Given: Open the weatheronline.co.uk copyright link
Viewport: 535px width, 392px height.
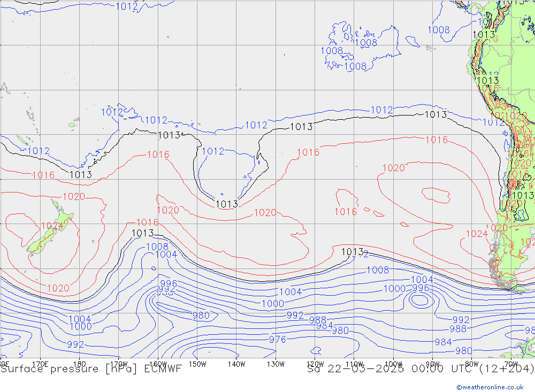Looking at the screenshot, I should pyautogui.click(x=490, y=387).
